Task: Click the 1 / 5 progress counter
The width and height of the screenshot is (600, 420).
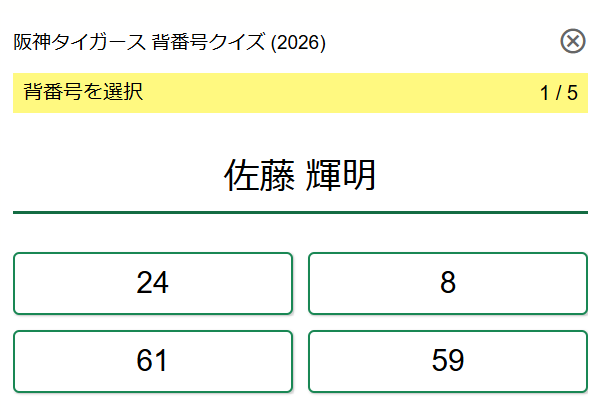Action: (x=558, y=94)
